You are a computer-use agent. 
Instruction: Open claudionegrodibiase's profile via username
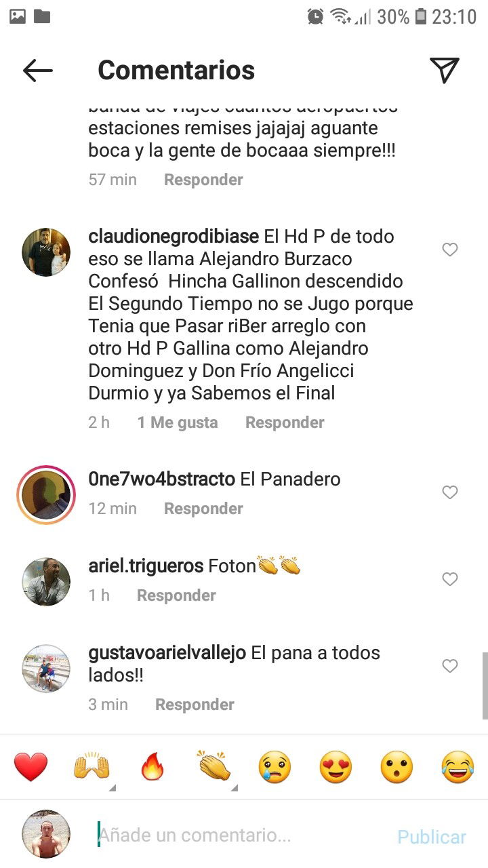pyautogui.click(x=174, y=237)
